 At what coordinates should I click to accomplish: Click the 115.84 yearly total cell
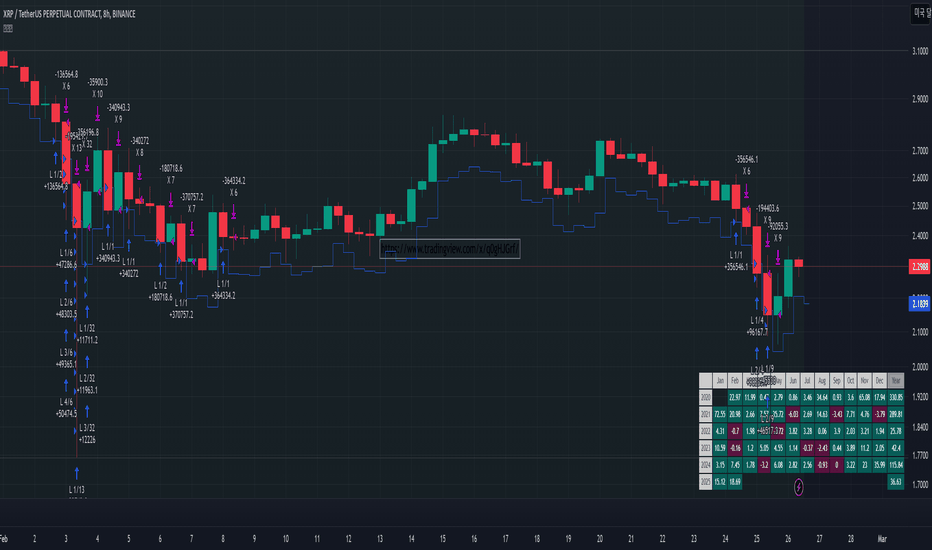pyautogui.click(x=896, y=464)
